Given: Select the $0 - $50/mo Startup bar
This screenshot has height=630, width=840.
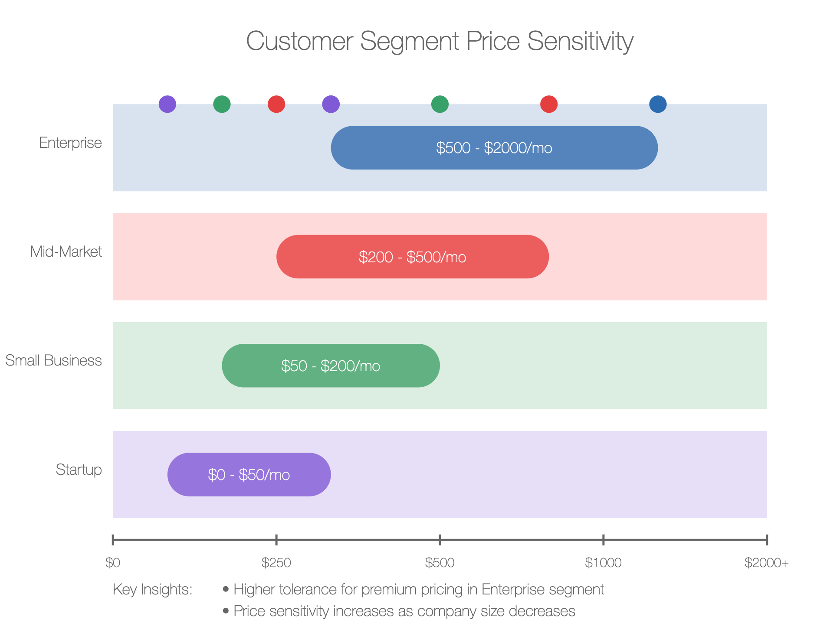Looking at the screenshot, I should 249,474.
